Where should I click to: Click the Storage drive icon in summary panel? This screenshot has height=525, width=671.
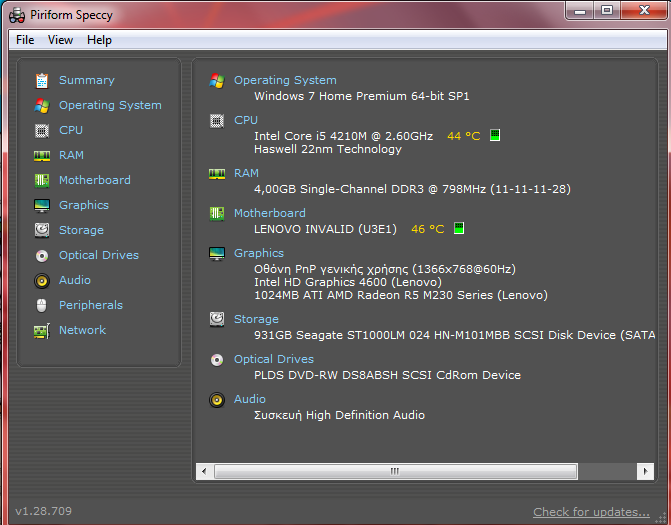(217, 319)
